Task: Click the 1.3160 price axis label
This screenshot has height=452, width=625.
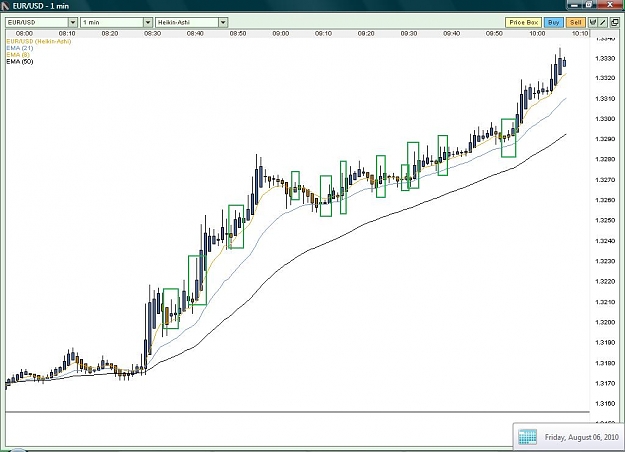Action: coord(605,404)
